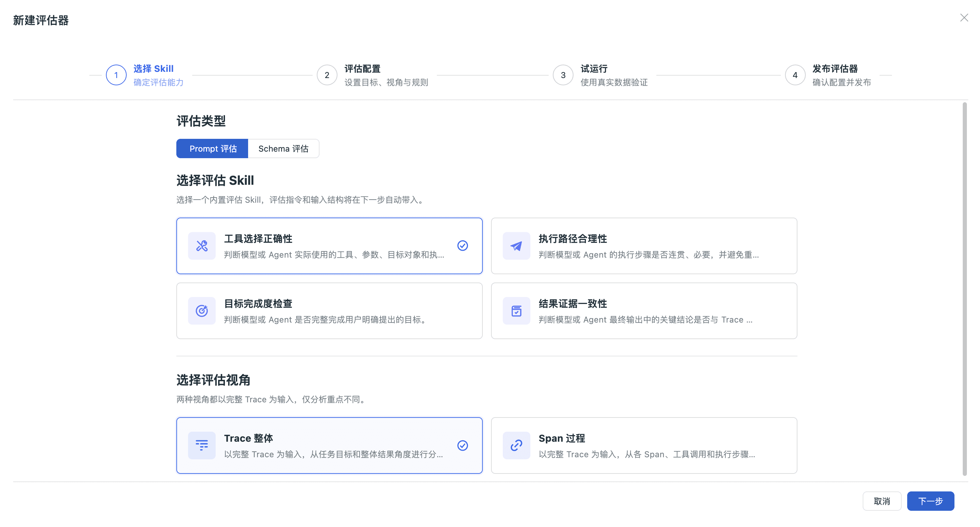Click the 设置目标、视角与规则 step description
The image size is (980, 527).
click(386, 83)
